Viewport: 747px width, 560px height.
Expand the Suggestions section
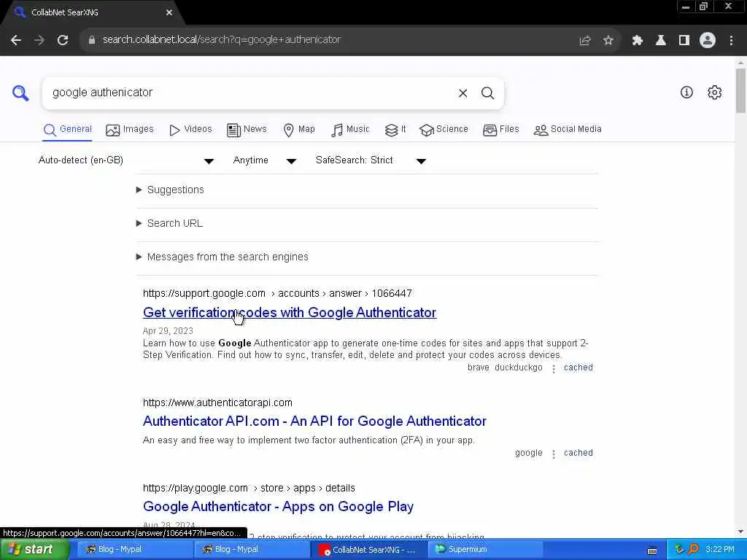point(171,190)
